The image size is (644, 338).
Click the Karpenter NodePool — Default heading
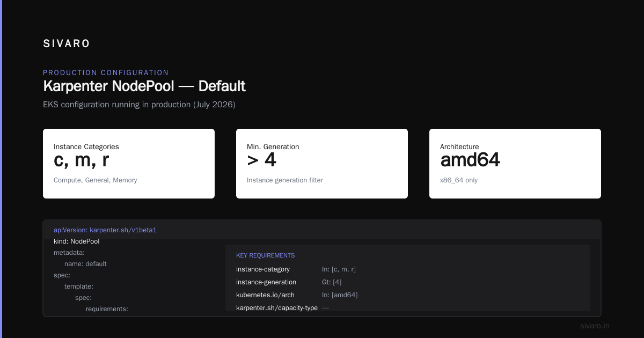click(x=144, y=86)
